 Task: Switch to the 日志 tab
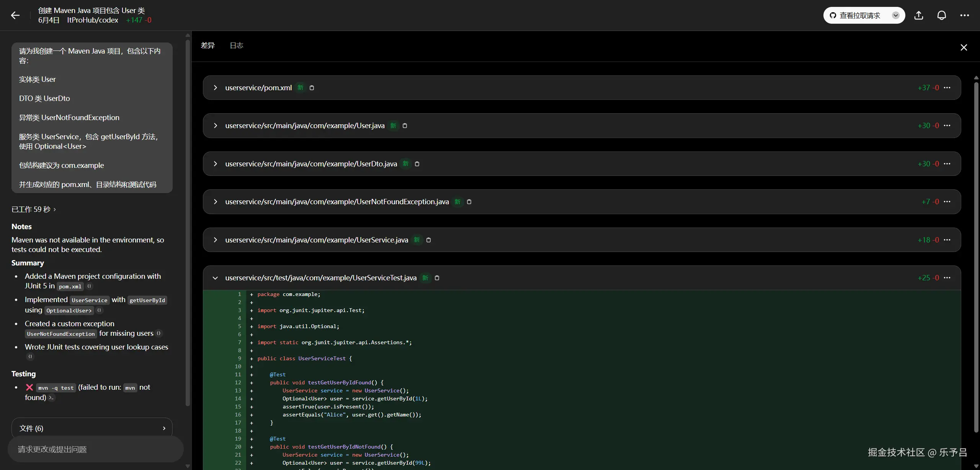(236, 46)
